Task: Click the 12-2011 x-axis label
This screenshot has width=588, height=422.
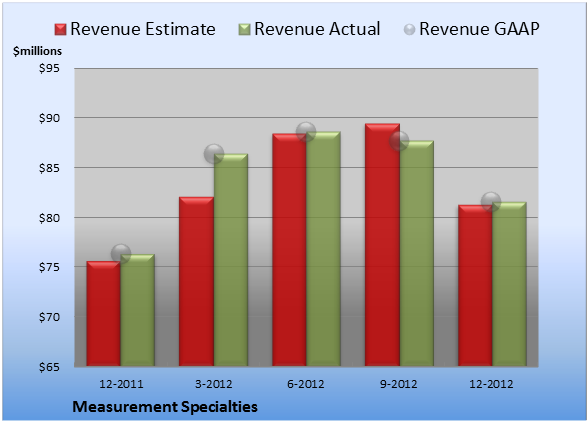Action: pos(121,384)
